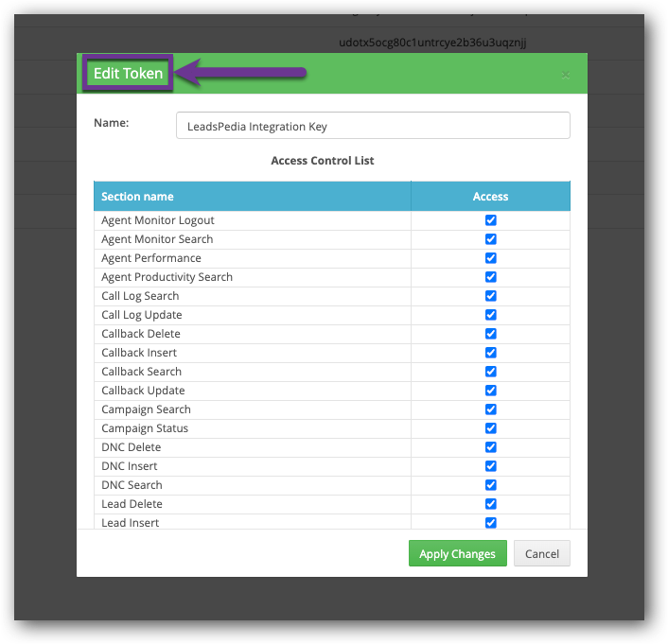The height and width of the screenshot is (644, 668).
Task: Disable Lead Delete access checkbox
Action: (490, 504)
